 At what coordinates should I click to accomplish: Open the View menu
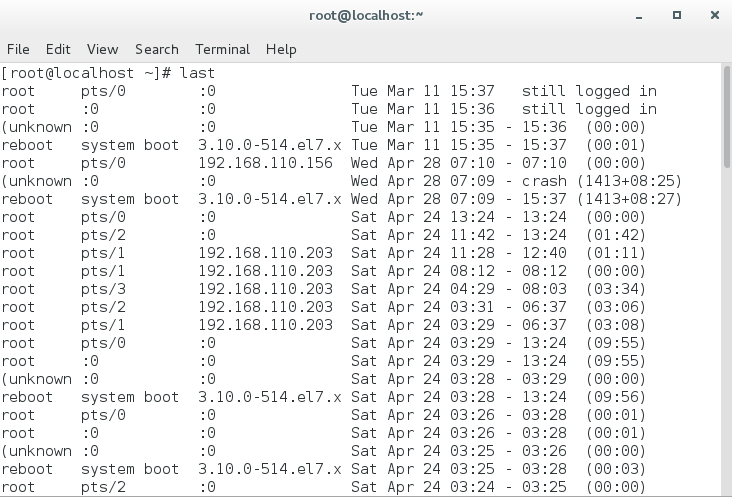[x=102, y=49]
